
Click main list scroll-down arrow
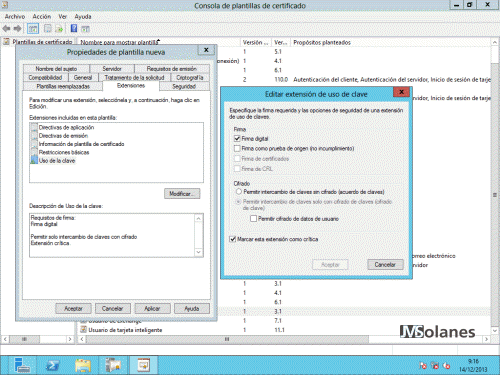pyautogui.click(x=495, y=330)
